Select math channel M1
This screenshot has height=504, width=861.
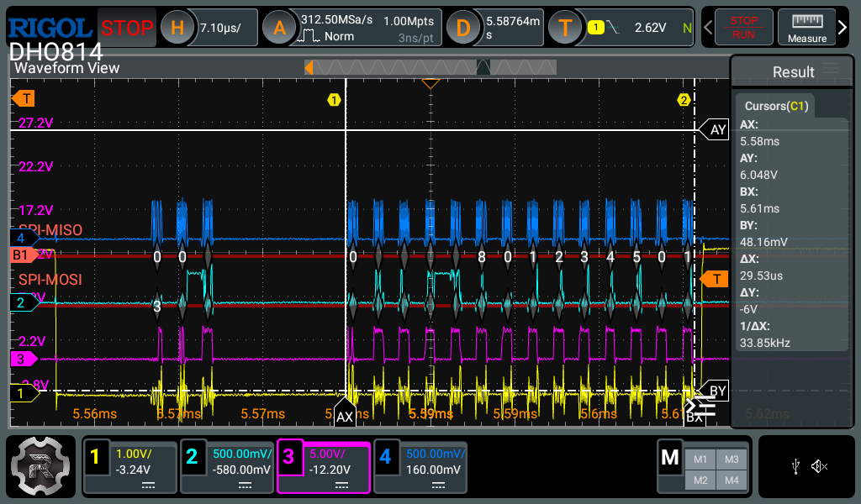coord(700,459)
